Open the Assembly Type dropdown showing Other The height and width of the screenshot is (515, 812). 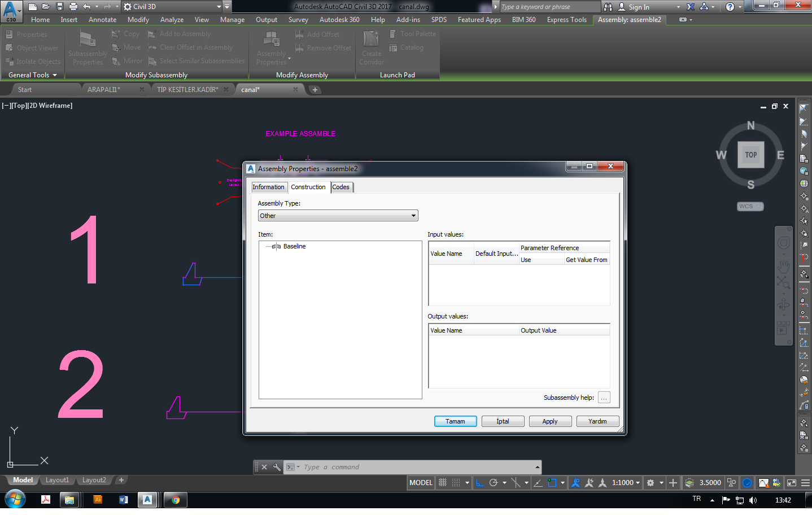click(x=415, y=215)
